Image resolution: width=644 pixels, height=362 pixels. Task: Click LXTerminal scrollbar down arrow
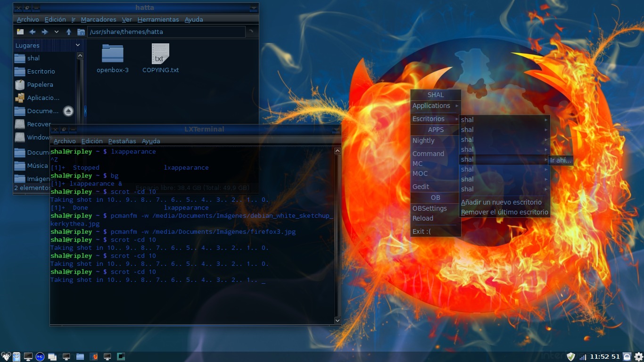pos(337,321)
